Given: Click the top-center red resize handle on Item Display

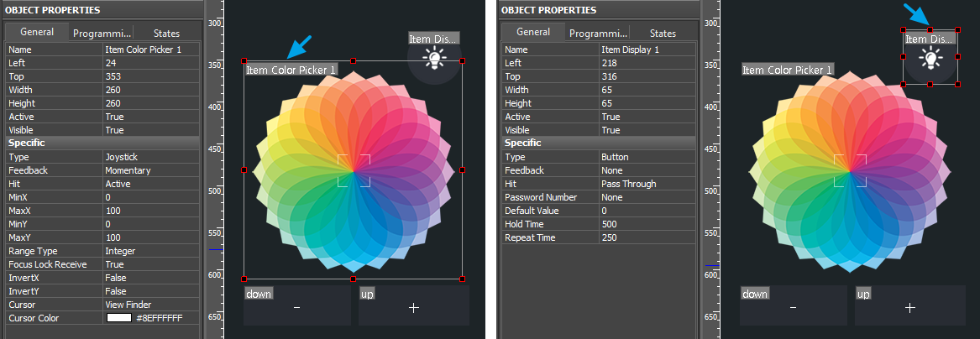Looking at the screenshot, I should (930, 30).
